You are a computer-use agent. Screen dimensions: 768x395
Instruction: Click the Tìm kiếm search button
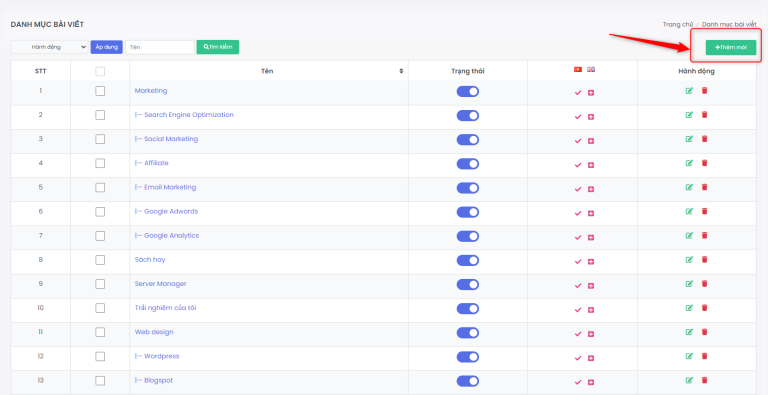[x=218, y=47]
